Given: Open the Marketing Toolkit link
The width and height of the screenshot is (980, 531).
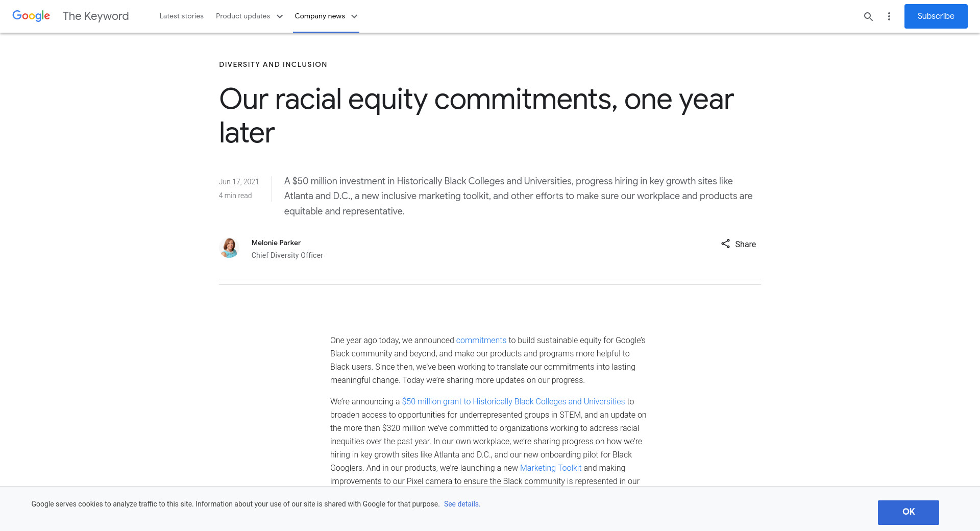Looking at the screenshot, I should 550,468.
